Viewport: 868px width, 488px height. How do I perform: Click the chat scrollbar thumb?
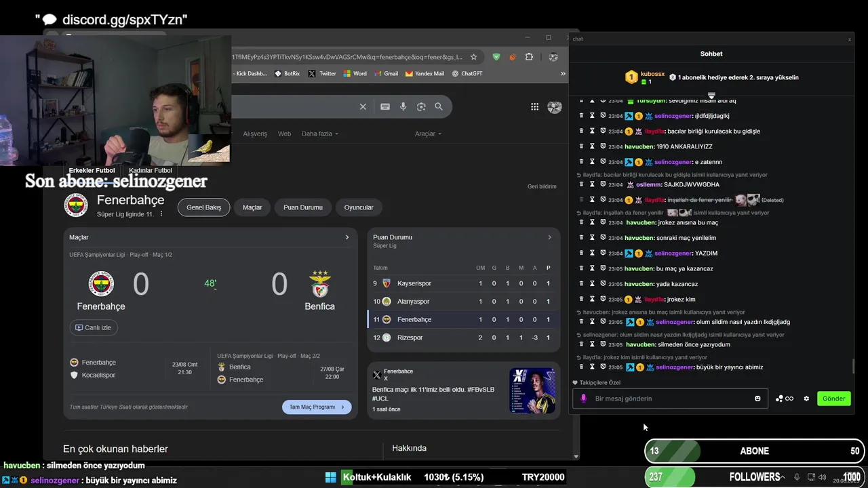(x=853, y=367)
